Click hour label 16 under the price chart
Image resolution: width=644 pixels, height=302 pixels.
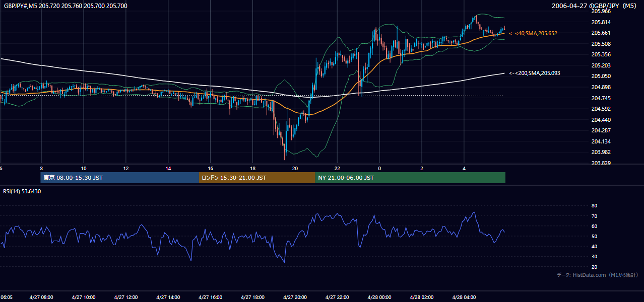[x=211, y=169]
